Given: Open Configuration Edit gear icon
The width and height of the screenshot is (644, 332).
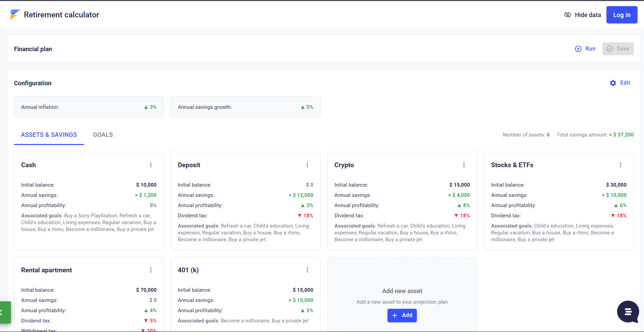Looking at the screenshot, I should 613,83.
